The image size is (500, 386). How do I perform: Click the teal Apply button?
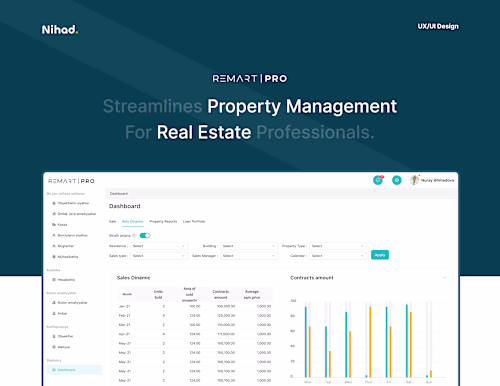(380, 255)
